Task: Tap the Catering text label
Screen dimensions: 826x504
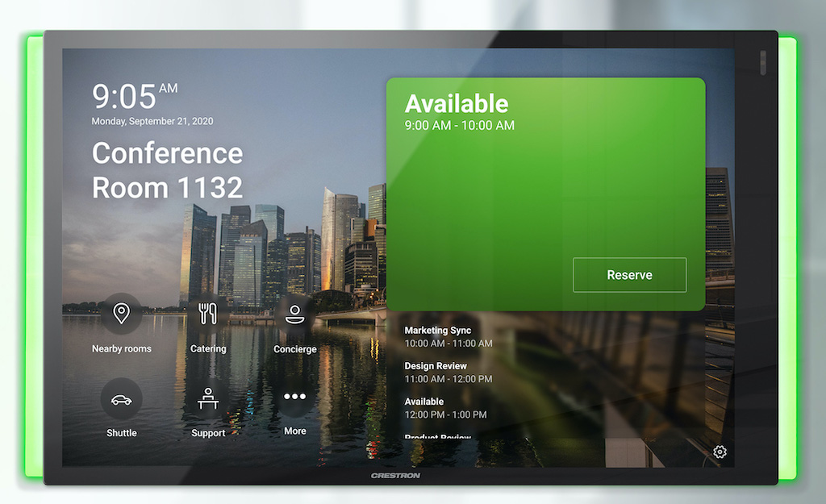Action: [208, 349]
